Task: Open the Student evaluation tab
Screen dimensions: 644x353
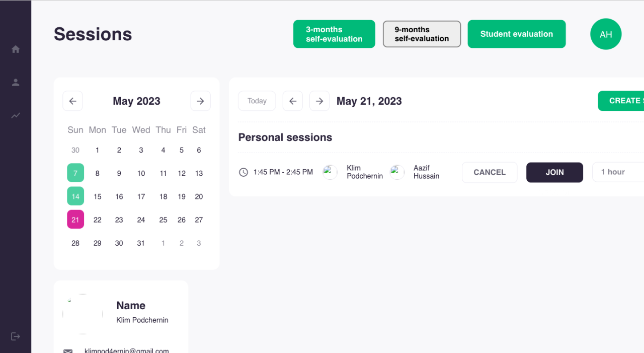Action: (x=517, y=34)
